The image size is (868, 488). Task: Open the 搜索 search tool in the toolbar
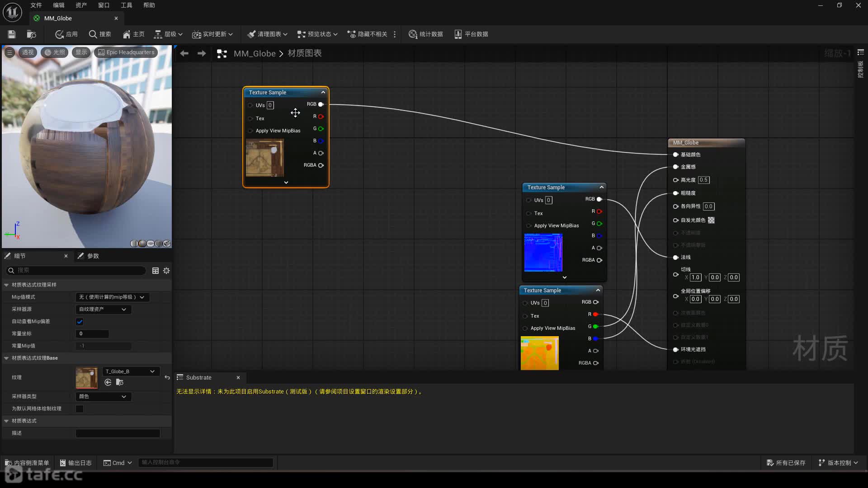click(x=100, y=34)
